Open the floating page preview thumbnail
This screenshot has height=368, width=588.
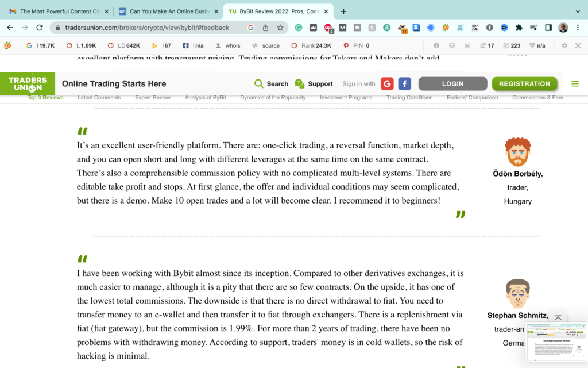click(x=556, y=342)
